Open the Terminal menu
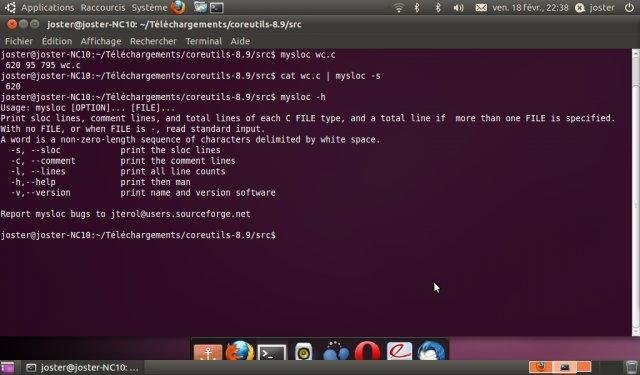This screenshot has width=640, height=375. 204,41
